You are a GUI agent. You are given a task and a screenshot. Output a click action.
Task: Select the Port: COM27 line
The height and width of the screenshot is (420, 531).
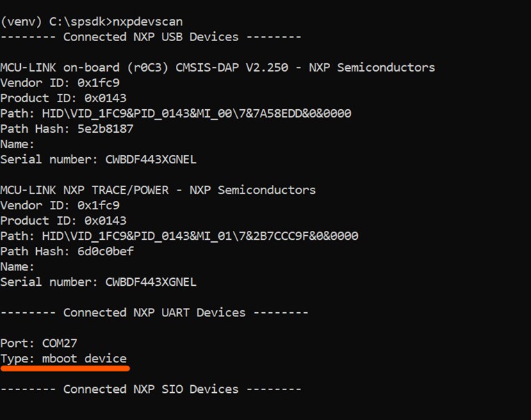pos(38,343)
